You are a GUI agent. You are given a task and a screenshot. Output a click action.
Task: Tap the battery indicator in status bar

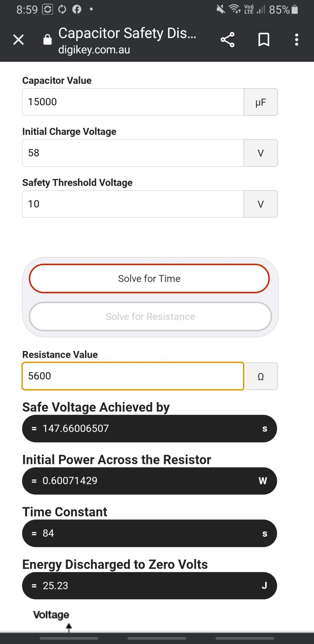pos(295,9)
